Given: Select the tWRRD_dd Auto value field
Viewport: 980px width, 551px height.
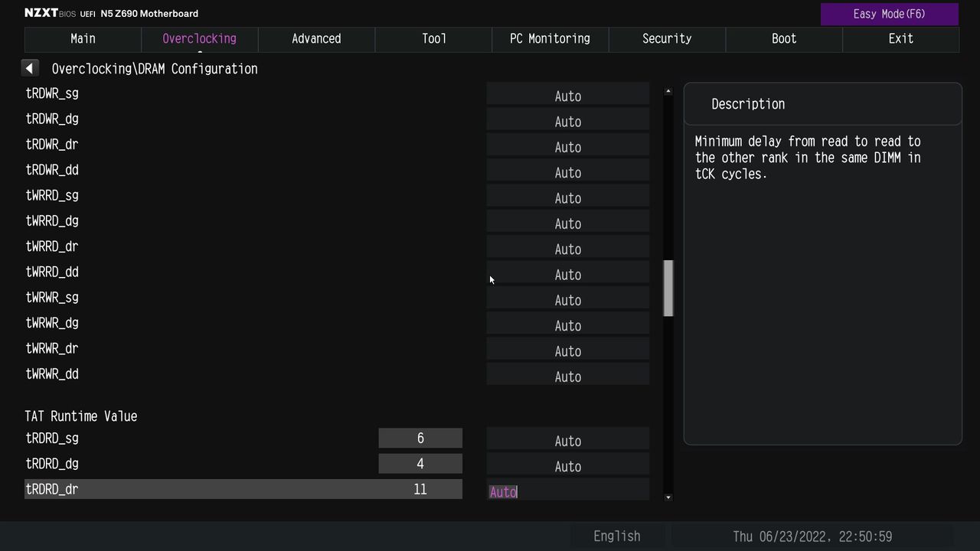Looking at the screenshot, I should [568, 273].
